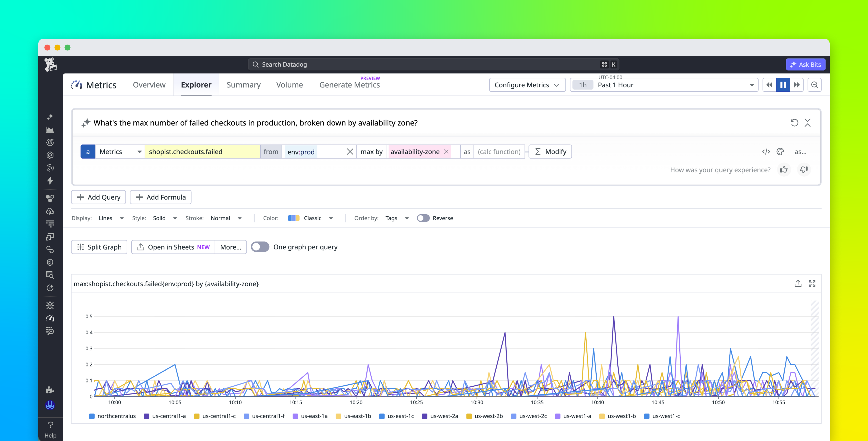Click Open in Sheets button

(x=173, y=247)
